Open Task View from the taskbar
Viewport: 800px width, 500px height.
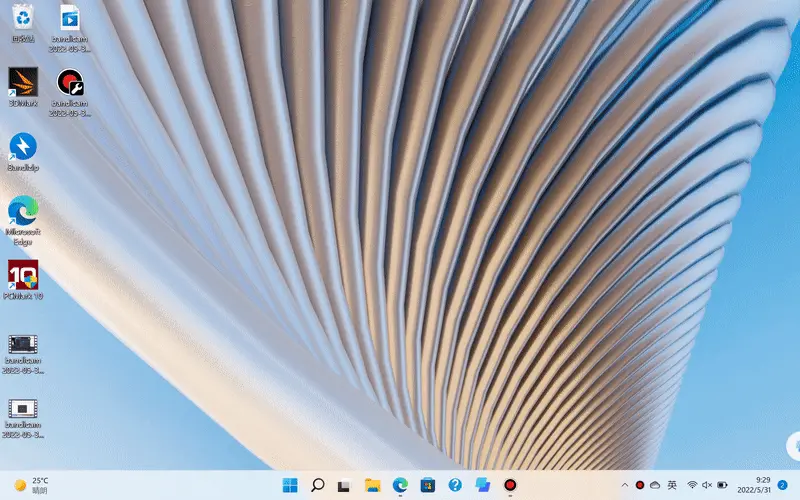(344, 485)
